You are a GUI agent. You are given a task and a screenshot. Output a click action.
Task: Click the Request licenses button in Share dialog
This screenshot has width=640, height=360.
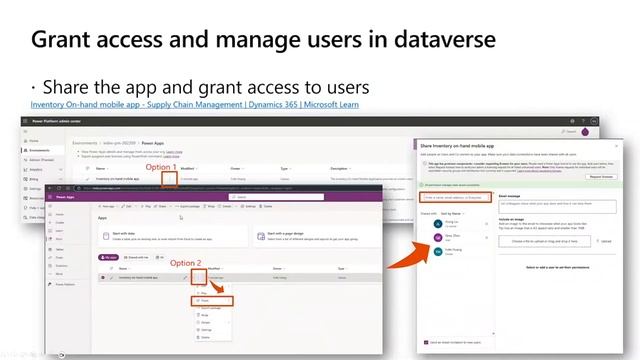pyautogui.click(x=601, y=177)
